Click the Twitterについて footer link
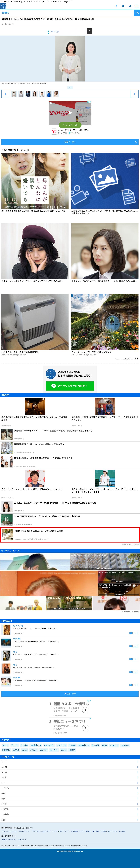Screen dimensions: 140x868 [x=24, y=831]
